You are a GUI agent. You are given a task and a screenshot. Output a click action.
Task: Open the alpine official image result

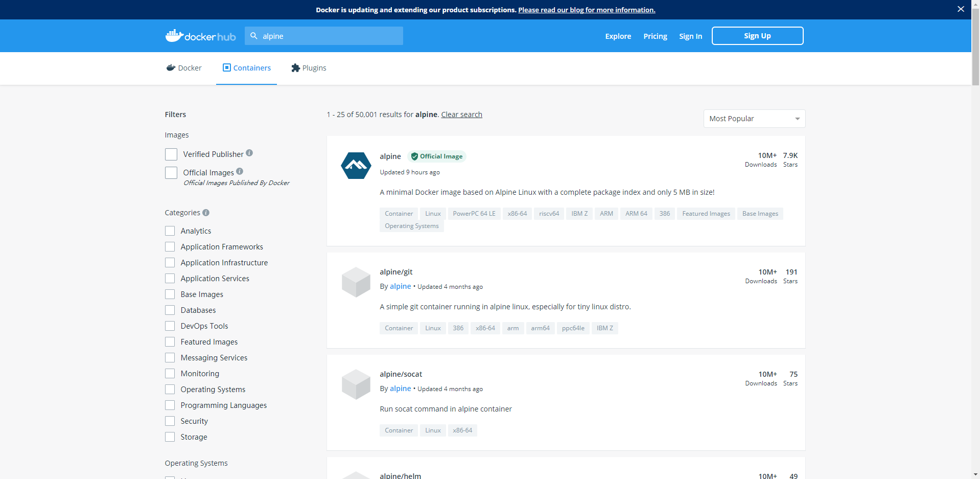(x=390, y=156)
